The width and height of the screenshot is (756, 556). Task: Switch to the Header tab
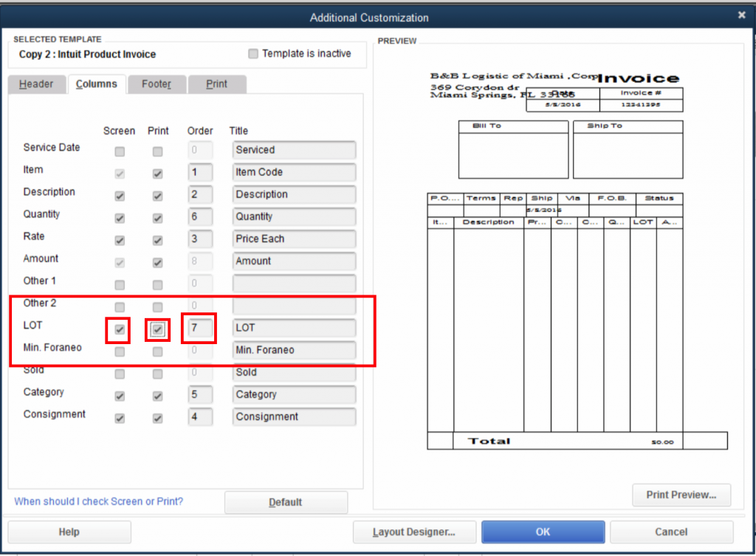coord(36,84)
